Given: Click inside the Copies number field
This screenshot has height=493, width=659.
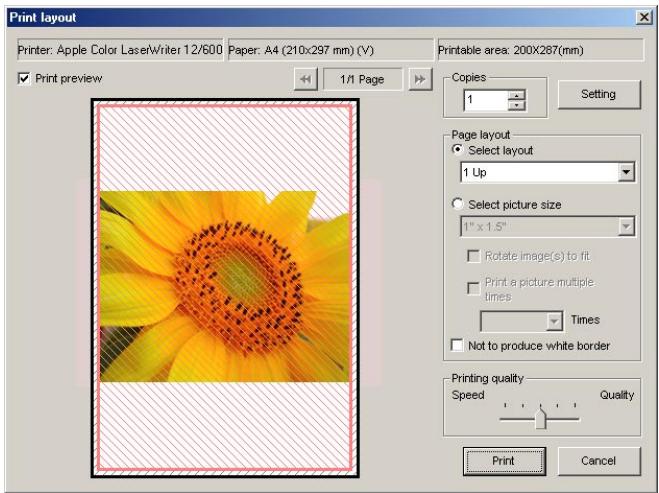Looking at the screenshot, I should pyautogui.click(x=486, y=100).
